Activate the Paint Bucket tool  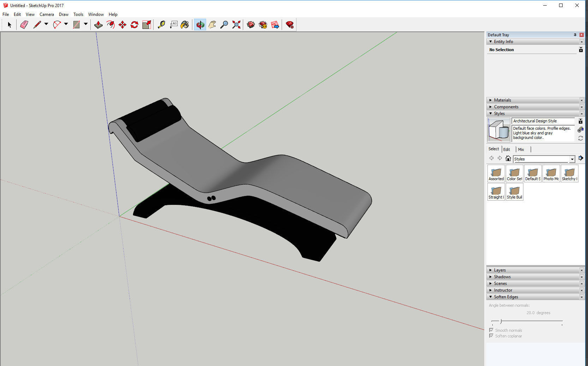point(185,25)
